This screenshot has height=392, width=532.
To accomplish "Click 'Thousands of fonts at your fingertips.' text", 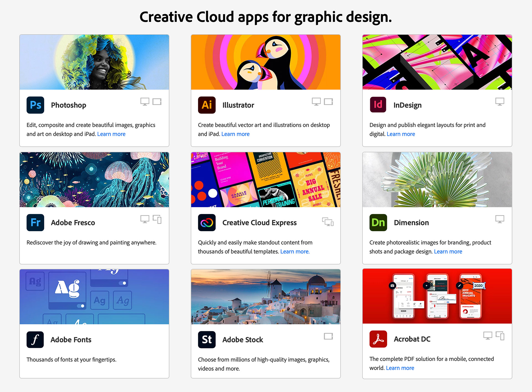I will coord(71,360).
